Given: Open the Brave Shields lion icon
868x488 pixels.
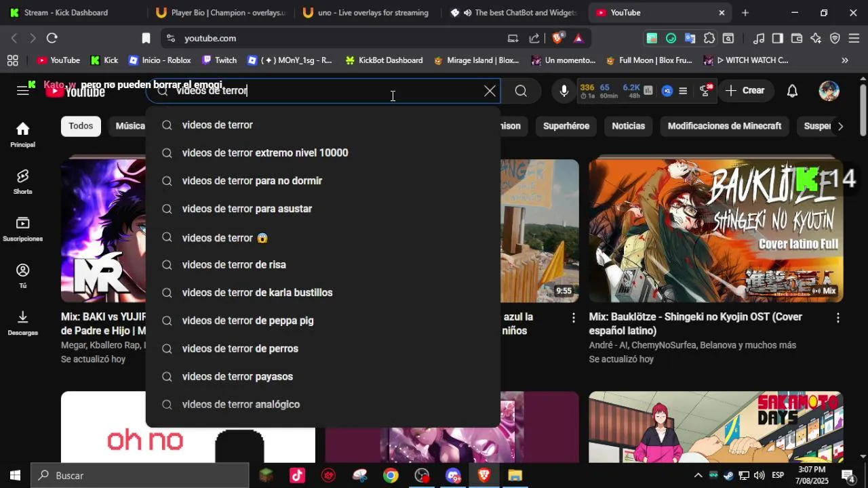Looking at the screenshot, I should click(557, 38).
